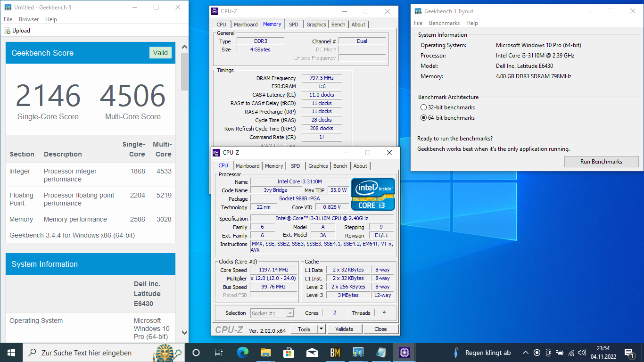
Task: Click the circled dot tray icon
Action: pos(537,353)
